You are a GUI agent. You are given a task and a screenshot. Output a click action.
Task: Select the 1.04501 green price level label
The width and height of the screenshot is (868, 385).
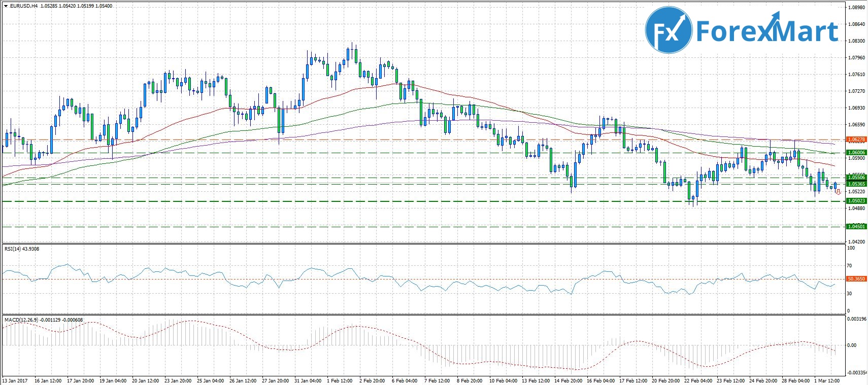[x=856, y=226]
